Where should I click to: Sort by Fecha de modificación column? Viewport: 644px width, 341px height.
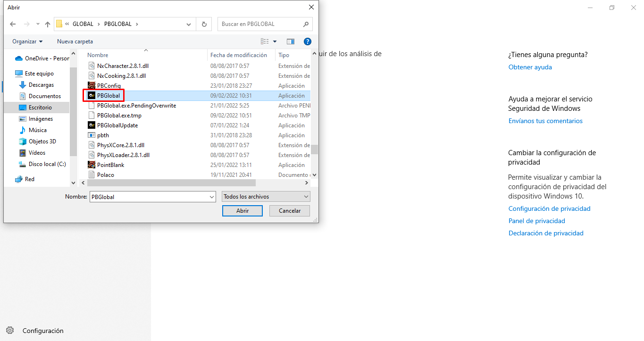coord(239,55)
